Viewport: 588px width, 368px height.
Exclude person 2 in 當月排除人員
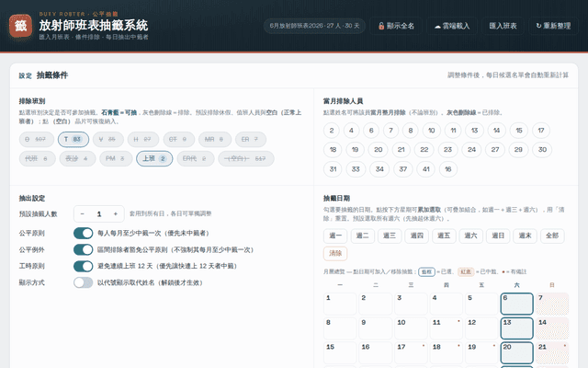[332, 131]
